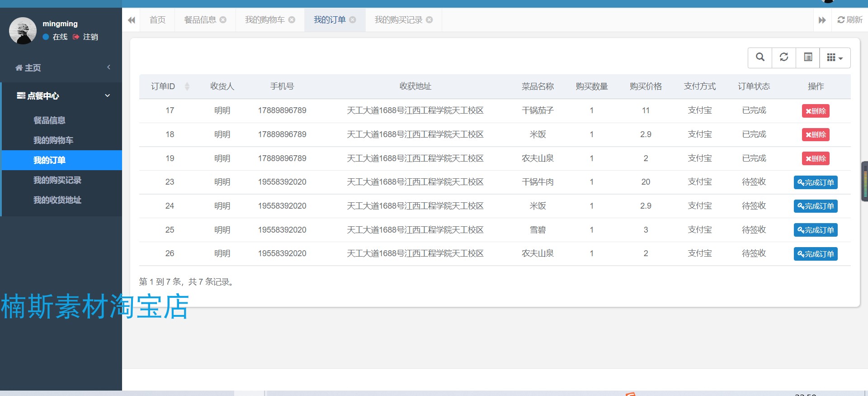Delete order 19 with 删除 button
This screenshot has height=396, width=868.
tap(816, 158)
